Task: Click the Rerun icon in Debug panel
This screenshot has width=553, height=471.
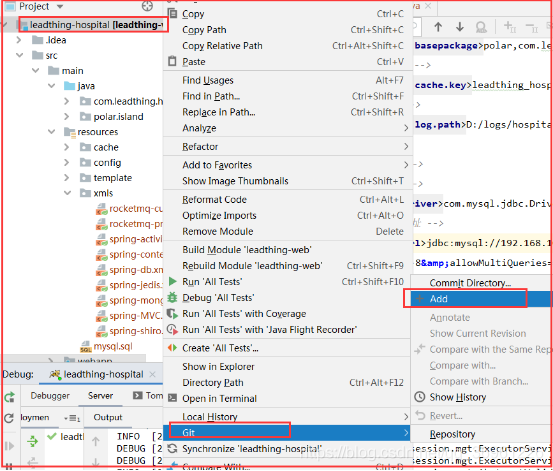Action: pyautogui.click(x=10, y=398)
